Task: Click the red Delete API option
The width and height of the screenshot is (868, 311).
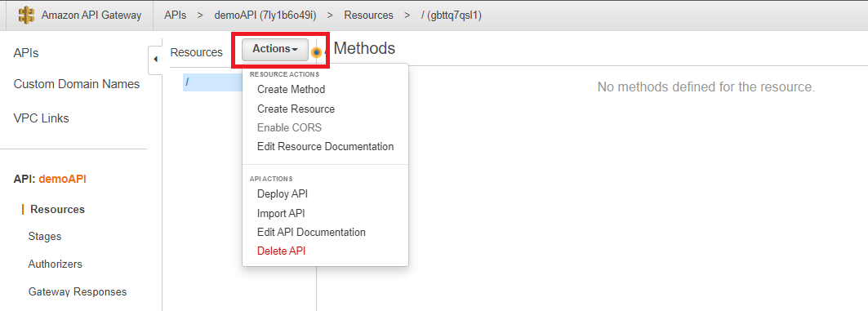Action: coord(282,251)
